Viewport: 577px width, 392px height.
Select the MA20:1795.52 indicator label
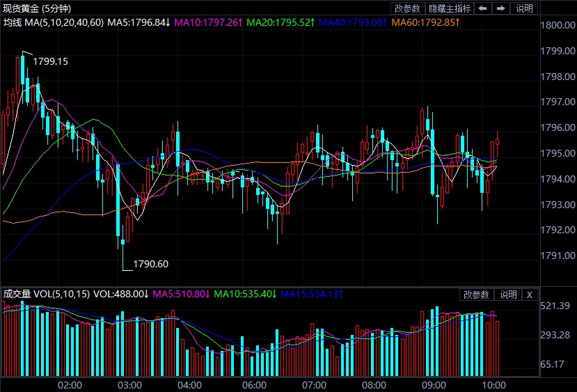click(x=280, y=22)
